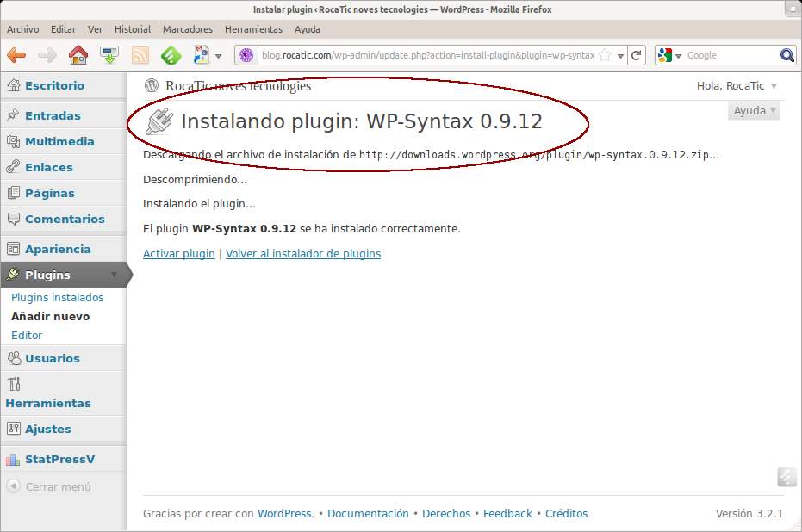Click the site identity favicon in URL bar

(x=246, y=55)
